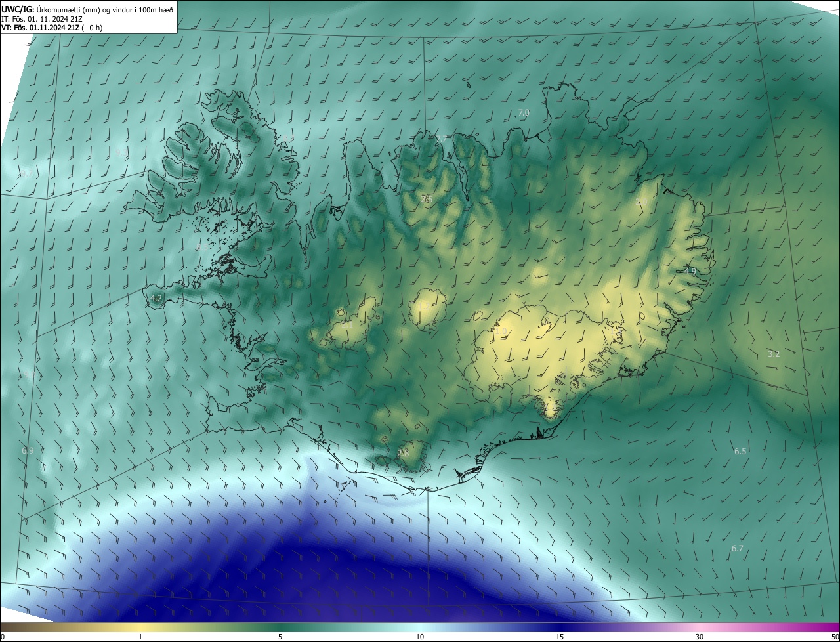Click the 6.5 value label
Viewport: 840px width, 642px height.
point(740,451)
